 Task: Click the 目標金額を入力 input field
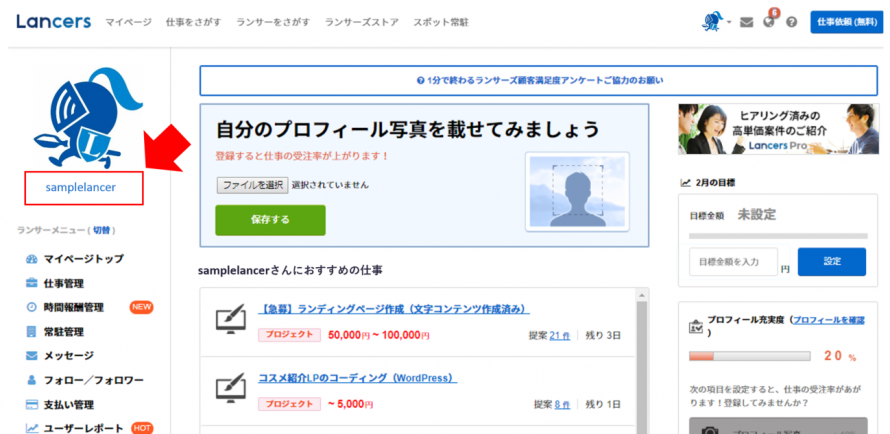point(733,262)
